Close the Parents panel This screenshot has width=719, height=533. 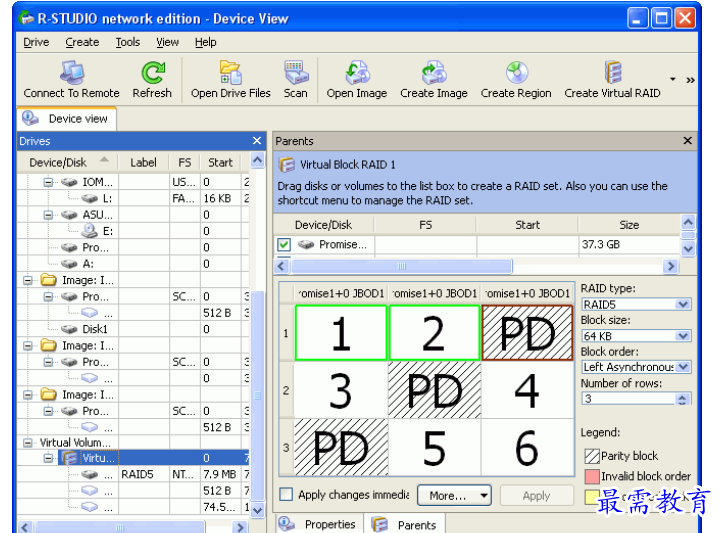(x=687, y=140)
